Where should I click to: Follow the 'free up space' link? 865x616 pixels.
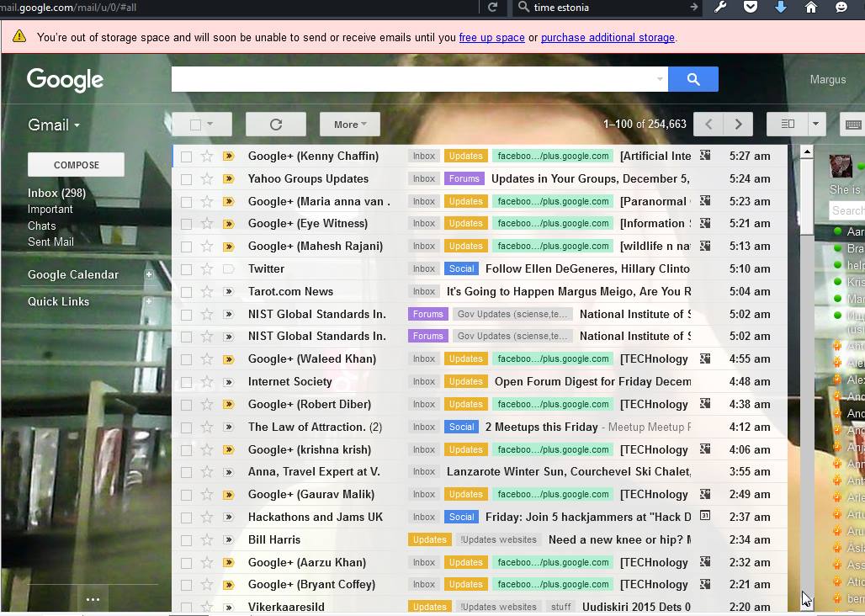tap(491, 38)
